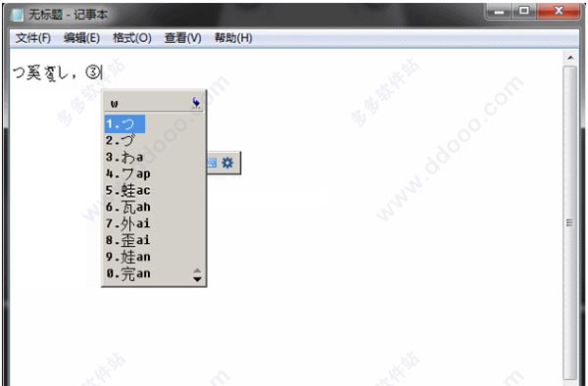Image resolution: width=588 pixels, height=386 pixels.
Task: Select candidate 2 づ
Action: (x=120, y=140)
